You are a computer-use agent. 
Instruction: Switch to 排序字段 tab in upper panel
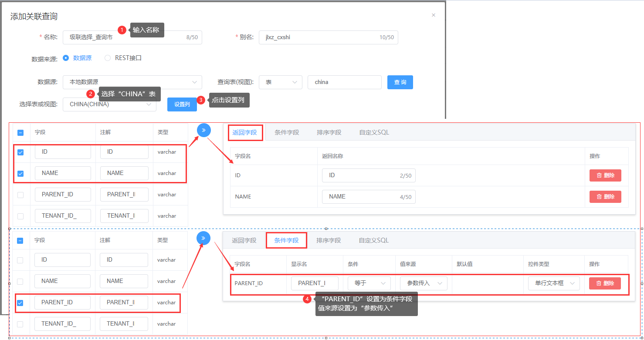point(329,132)
